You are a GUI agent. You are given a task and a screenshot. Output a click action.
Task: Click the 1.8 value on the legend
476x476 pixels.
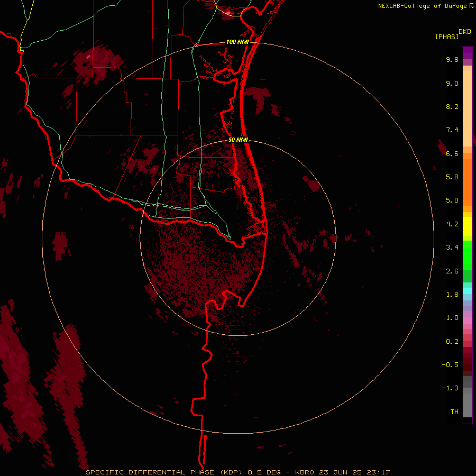pyautogui.click(x=452, y=295)
